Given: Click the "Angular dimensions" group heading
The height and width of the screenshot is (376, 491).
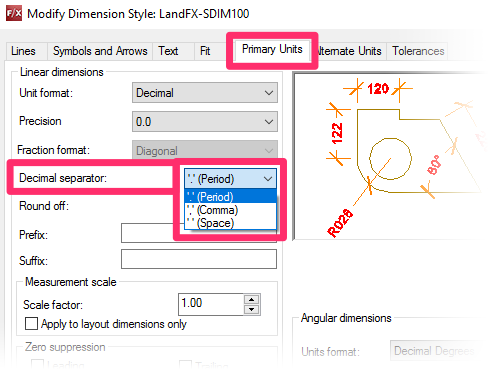Looking at the screenshot, I should (x=346, y=318).
